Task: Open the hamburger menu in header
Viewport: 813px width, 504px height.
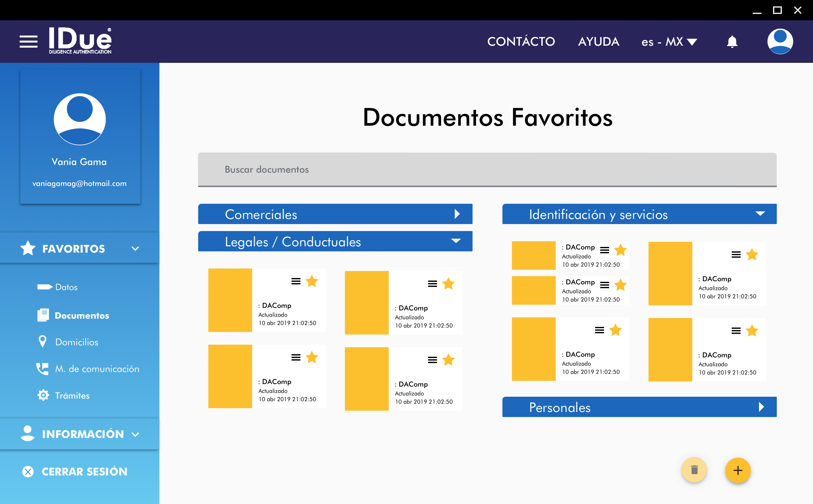Action: [x=28, y=42]
